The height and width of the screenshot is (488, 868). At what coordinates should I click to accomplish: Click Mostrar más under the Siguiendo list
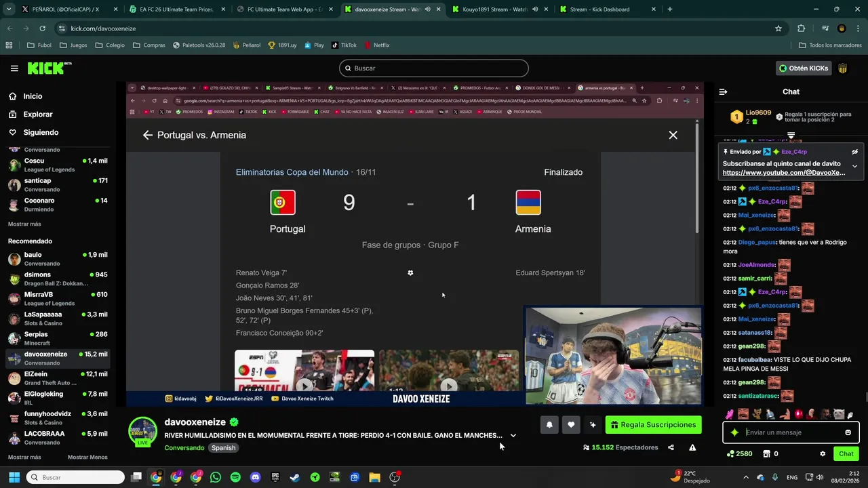pyautogui.click(x=24, y=224)
